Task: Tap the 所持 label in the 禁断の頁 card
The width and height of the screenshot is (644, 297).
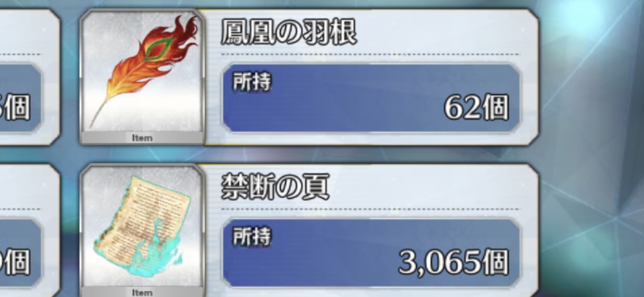Action: [252, 237]
